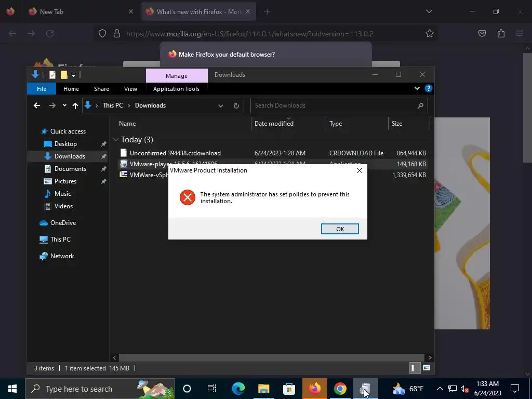Go up one folder level

pyautogui.click(x=75, y=105)
